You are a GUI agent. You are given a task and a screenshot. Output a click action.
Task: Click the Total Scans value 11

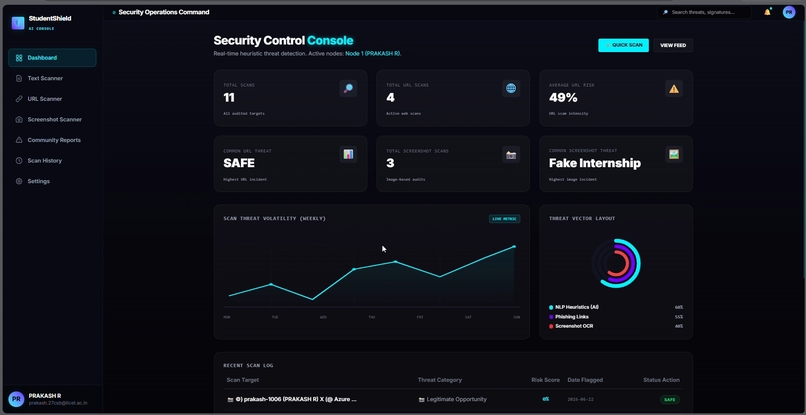click(229, 98)
